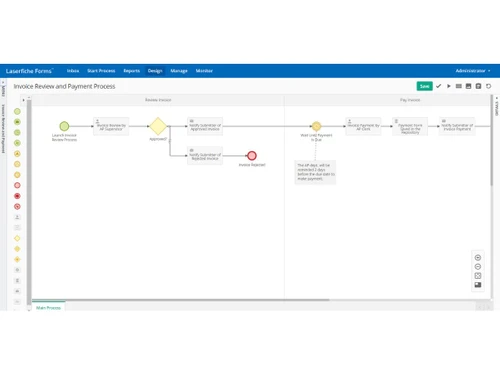The image size is (500, 375).
Task: Go to Start Process in top navigation
Action: (101, 71)
